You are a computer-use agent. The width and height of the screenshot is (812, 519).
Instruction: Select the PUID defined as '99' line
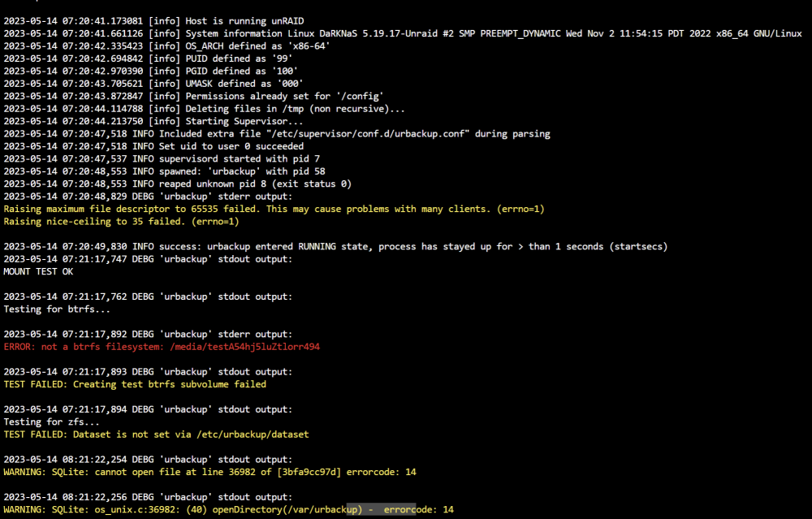pyautogui.click(x=148, y=58)
